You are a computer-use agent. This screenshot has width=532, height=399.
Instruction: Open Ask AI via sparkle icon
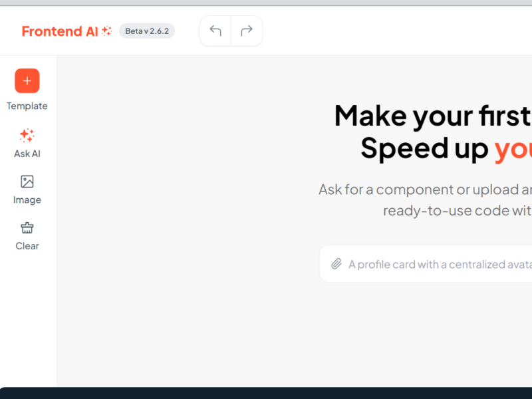tap(27, 136)
